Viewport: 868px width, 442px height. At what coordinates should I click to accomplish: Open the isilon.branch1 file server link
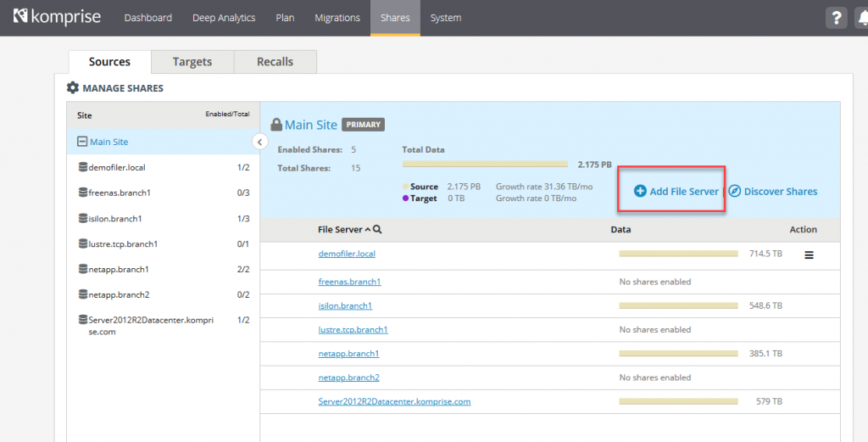coord(345,305)
